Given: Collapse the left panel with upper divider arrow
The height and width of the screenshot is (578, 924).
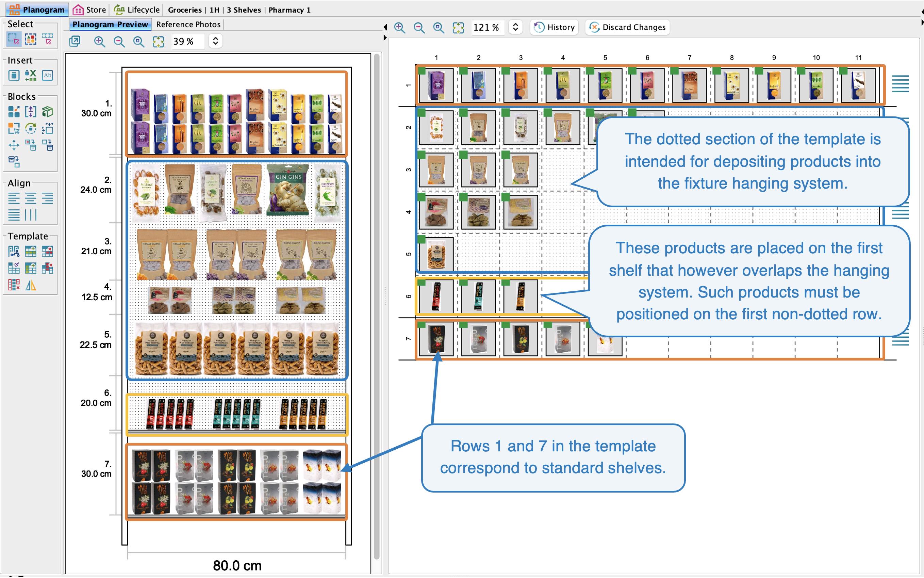Looking at the screenshot, I should 385,27.
